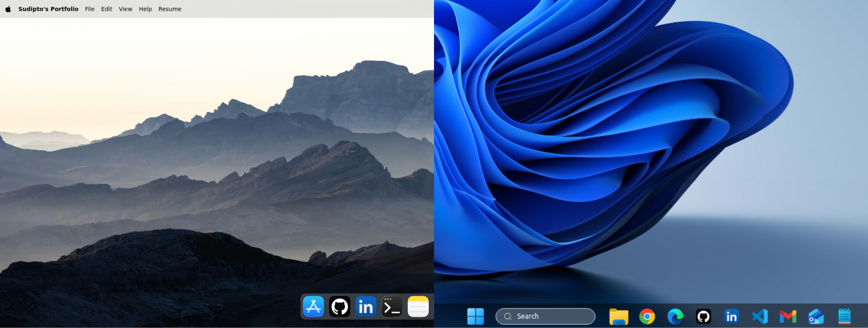Open LinkedIn from the macOS dock
Viewport: 868px width, 328px height.
click(366, 306)
